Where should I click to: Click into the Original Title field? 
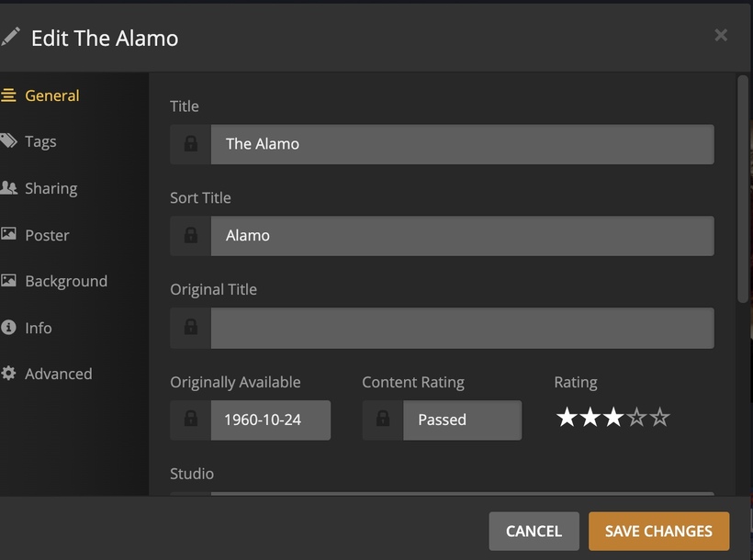[x=462, y=328]
